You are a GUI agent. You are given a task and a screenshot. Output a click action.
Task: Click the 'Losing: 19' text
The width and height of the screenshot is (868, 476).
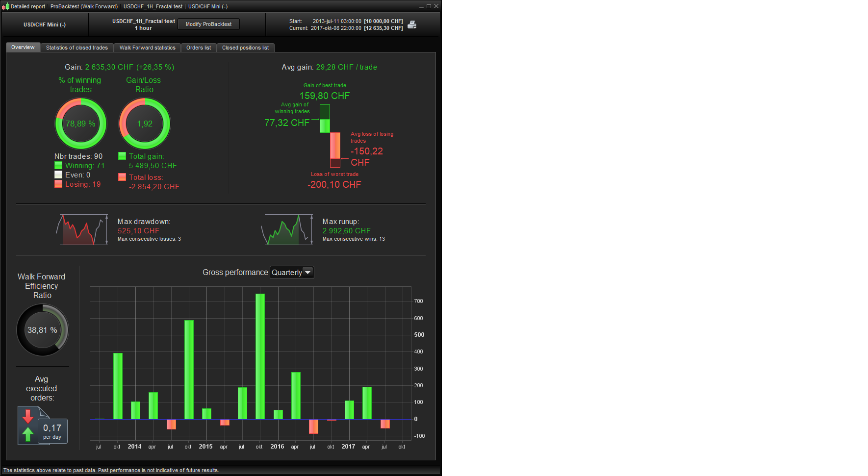coord(83,184)
